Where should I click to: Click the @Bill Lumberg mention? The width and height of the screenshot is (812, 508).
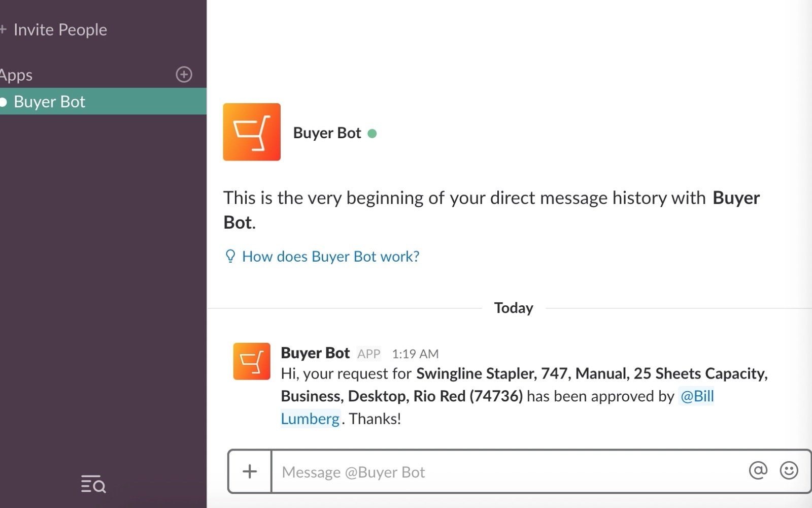click(x=697, y=396)
